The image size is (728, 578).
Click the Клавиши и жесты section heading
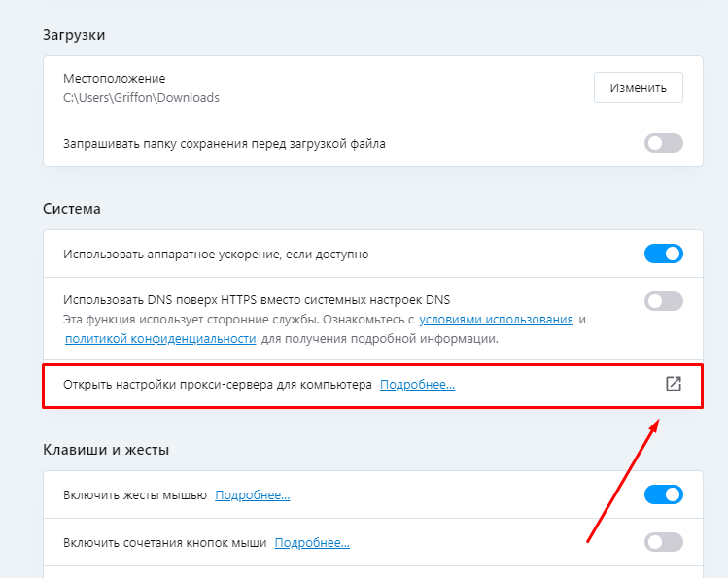pyautogui.click(x=106, y=450)
